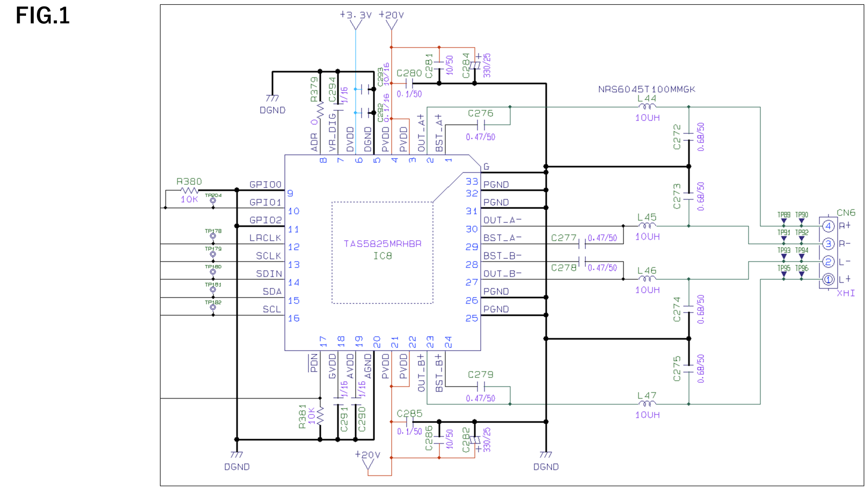This screenshot has width=868, height=488.
Task: Select the SCL label at pin 16
Action: pos(272,310)
